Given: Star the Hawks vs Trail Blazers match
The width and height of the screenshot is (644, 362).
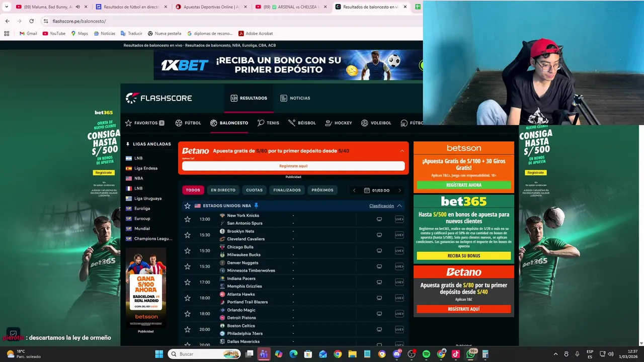Looking at the screenshot, I should click(188, 298).
